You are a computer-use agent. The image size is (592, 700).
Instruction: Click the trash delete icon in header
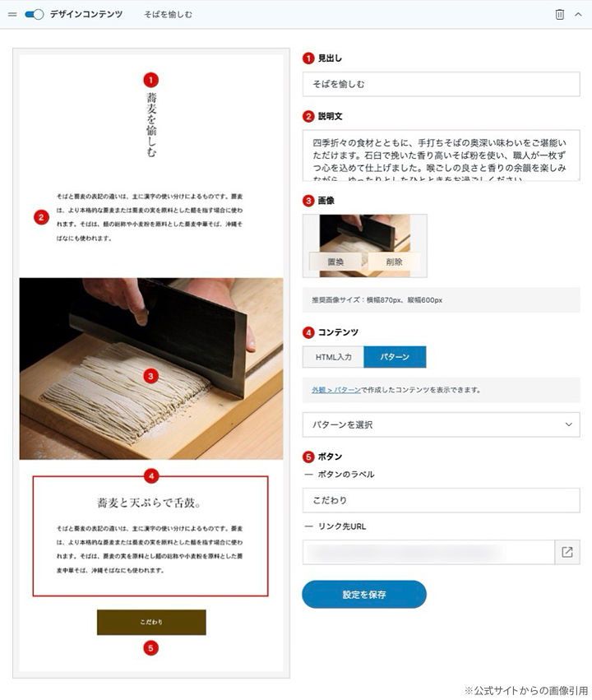[559, 14]
